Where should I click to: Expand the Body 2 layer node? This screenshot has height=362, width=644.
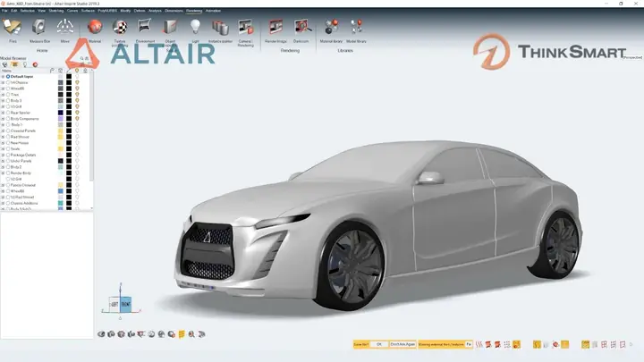[4, 166]
